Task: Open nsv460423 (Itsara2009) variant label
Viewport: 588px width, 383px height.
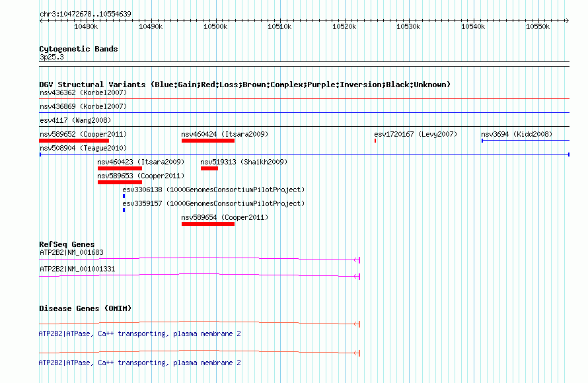Action: [x=141, y=162]
